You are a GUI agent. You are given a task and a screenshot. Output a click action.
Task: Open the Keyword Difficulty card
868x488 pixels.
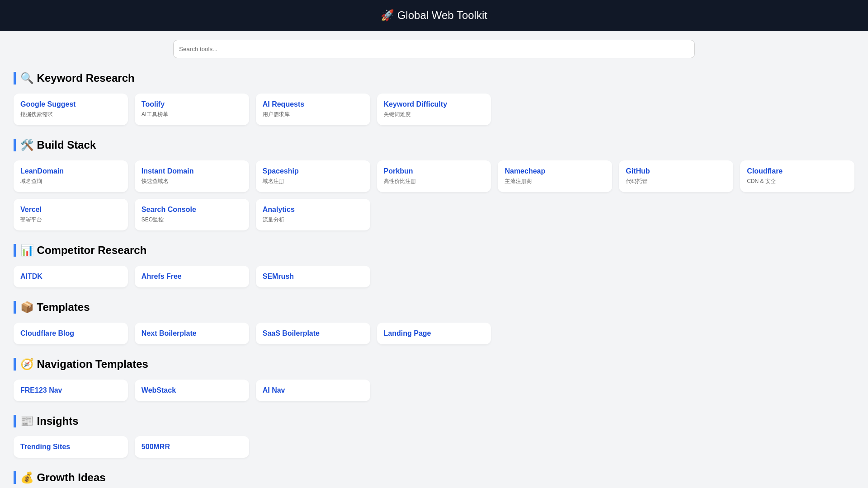(434, 109)
